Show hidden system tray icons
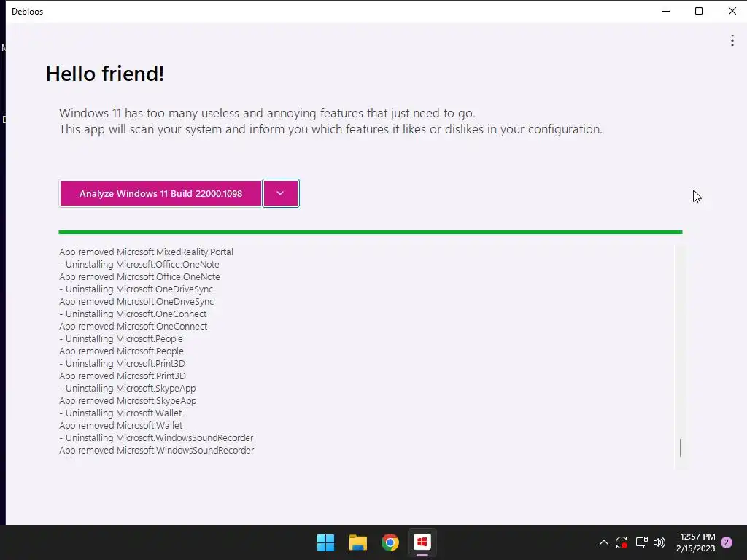Image resolution: width=747 pixels, height=560 pixels. pos(603,542)
